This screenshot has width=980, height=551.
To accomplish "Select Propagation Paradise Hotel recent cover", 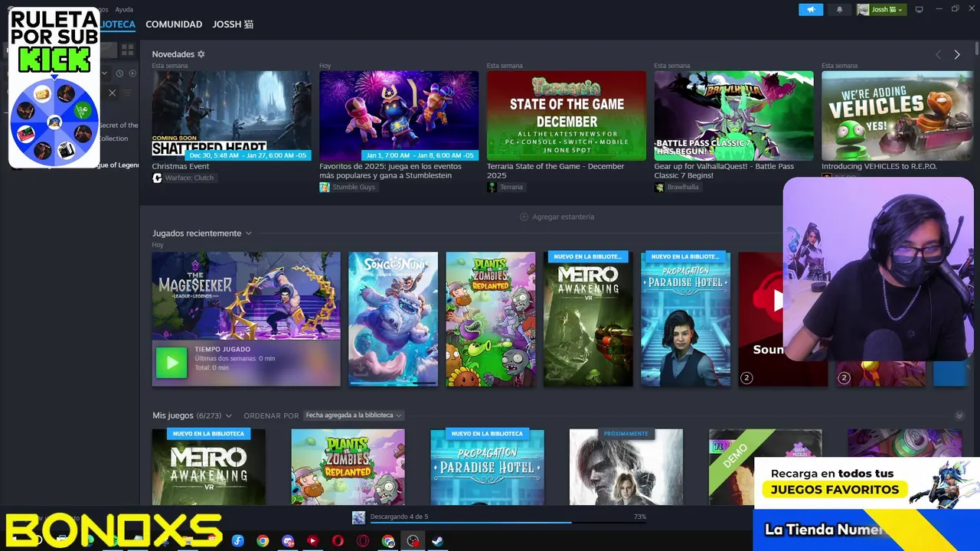I will click(685, 319).
